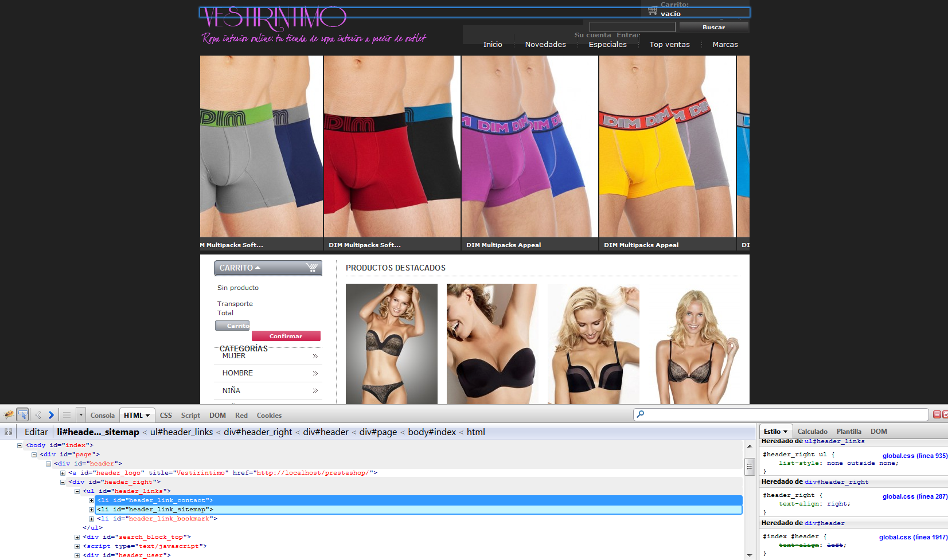Select div#page in breadcrumb path
The image size is (948, 560).
[x=378, y=432]
